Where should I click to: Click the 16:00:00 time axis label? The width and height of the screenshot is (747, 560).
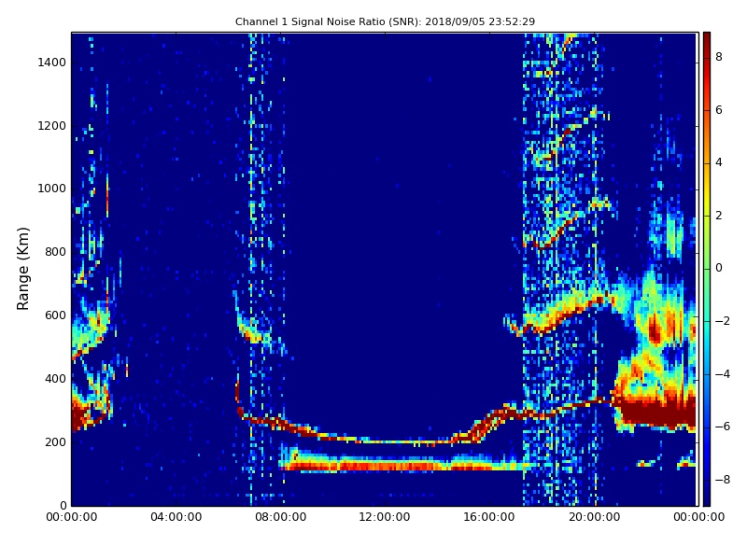pos(489,517)
